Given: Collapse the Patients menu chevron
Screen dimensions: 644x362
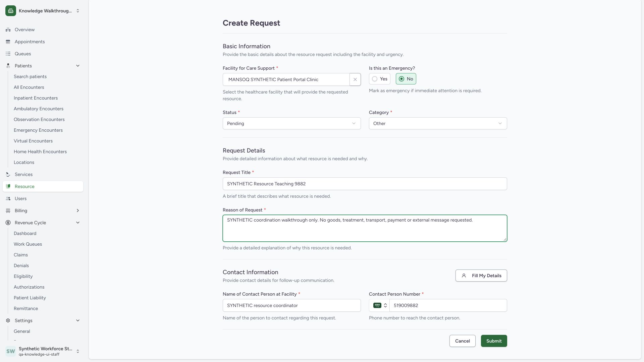Looking at the screenshot, I should [78, 66].
